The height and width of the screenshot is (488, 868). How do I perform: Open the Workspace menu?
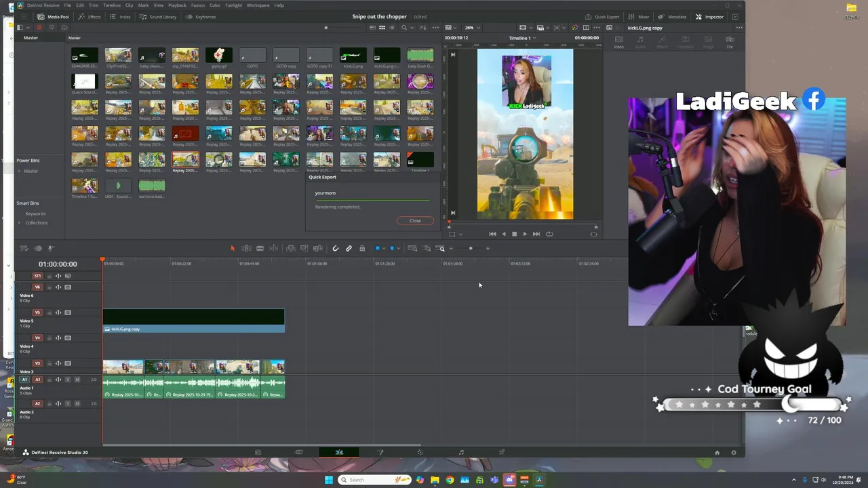(258, 5)
